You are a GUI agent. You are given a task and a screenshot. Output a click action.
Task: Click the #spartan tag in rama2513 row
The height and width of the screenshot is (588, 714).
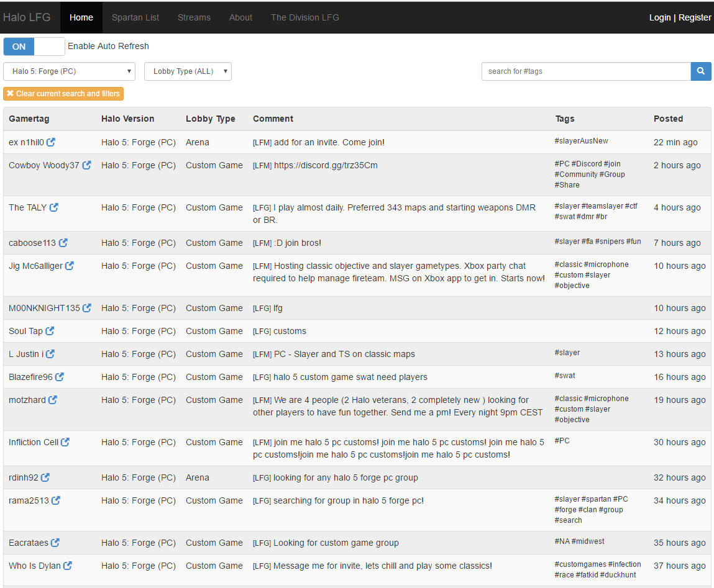596,499
